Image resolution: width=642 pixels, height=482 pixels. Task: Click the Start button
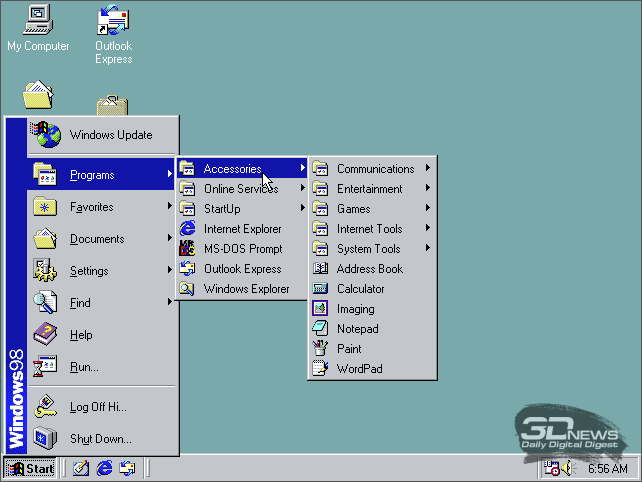pos(30,468)
